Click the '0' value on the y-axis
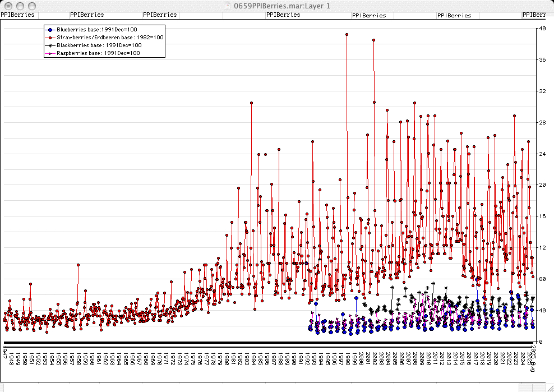Image resolution: width=554 pixels, height=392 pixels. tap(539, 342)
